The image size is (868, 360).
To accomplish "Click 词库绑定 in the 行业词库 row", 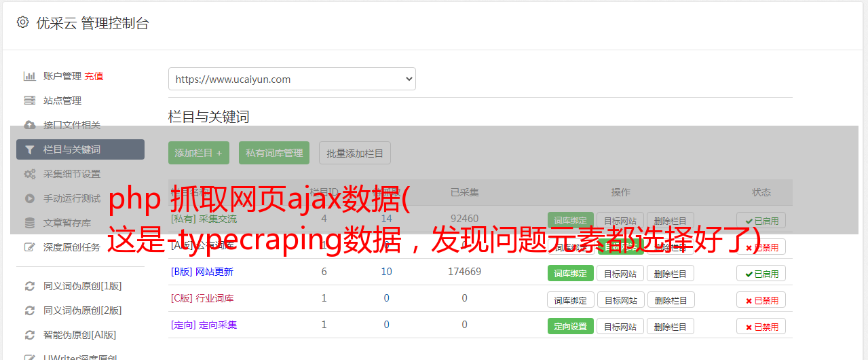I will click(570, 300).
